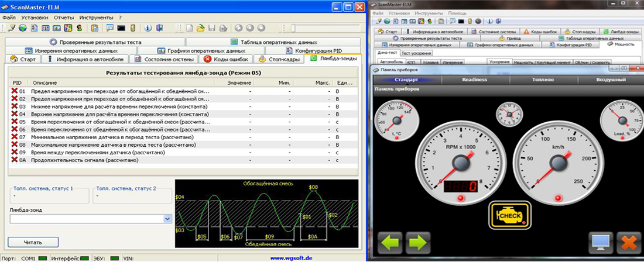Click the terminal console icon in left toolbar
Viewport: 644px width, 262px height.
[121, 28]
